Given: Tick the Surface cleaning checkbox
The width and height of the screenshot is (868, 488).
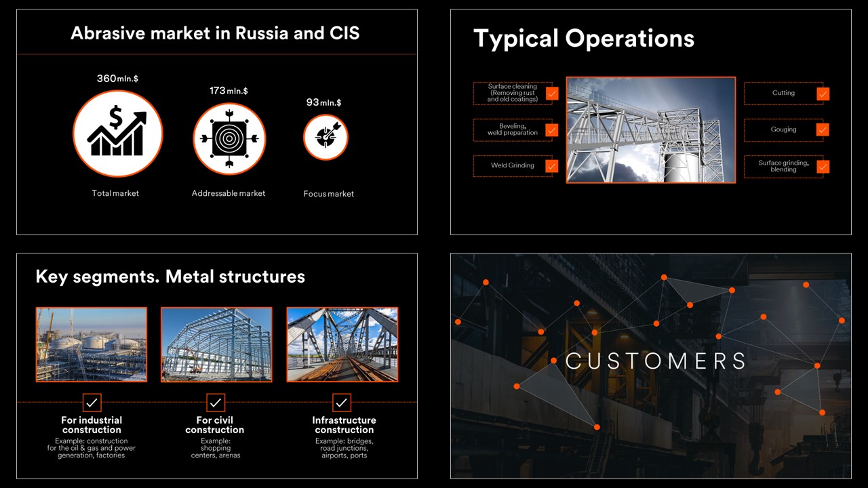Looking at the screenshot, I should pos(552,94).
